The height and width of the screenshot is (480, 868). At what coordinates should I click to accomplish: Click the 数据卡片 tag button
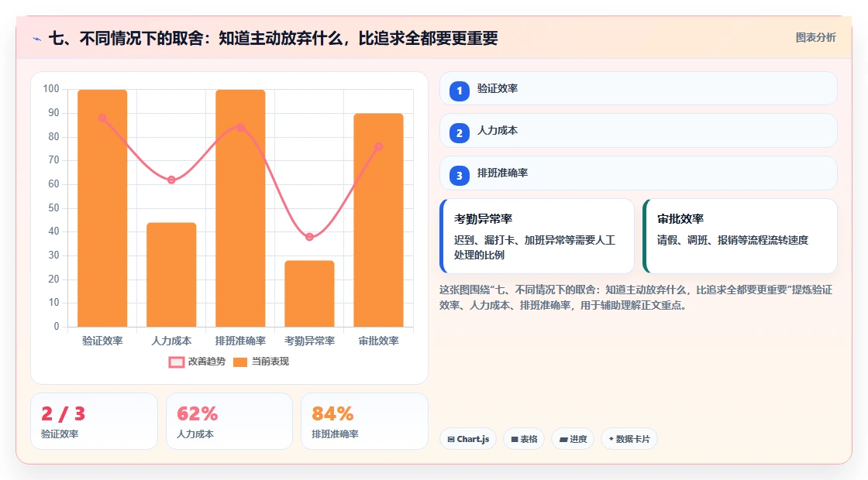point(629,439)
